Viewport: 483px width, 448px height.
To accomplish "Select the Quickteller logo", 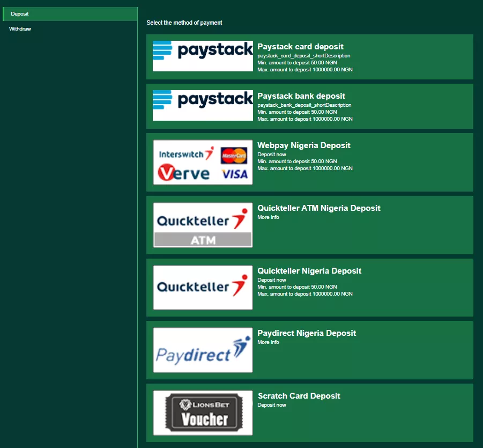I will [203, 287].
